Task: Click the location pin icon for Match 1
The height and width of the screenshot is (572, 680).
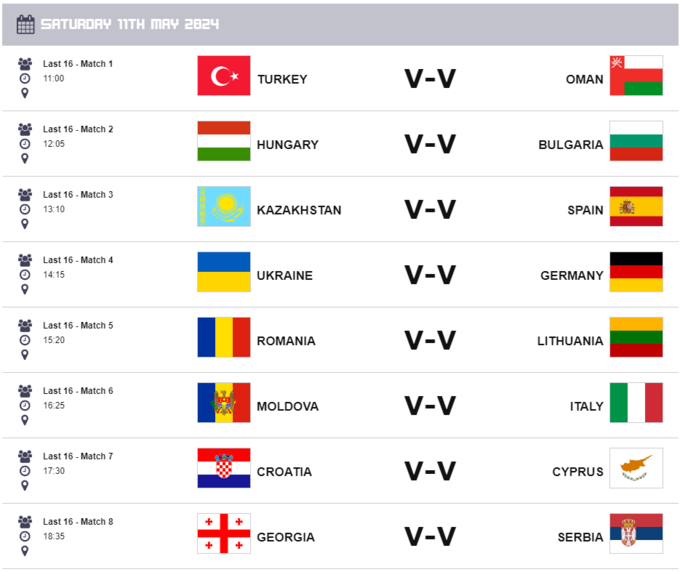Action: point(25,93)
